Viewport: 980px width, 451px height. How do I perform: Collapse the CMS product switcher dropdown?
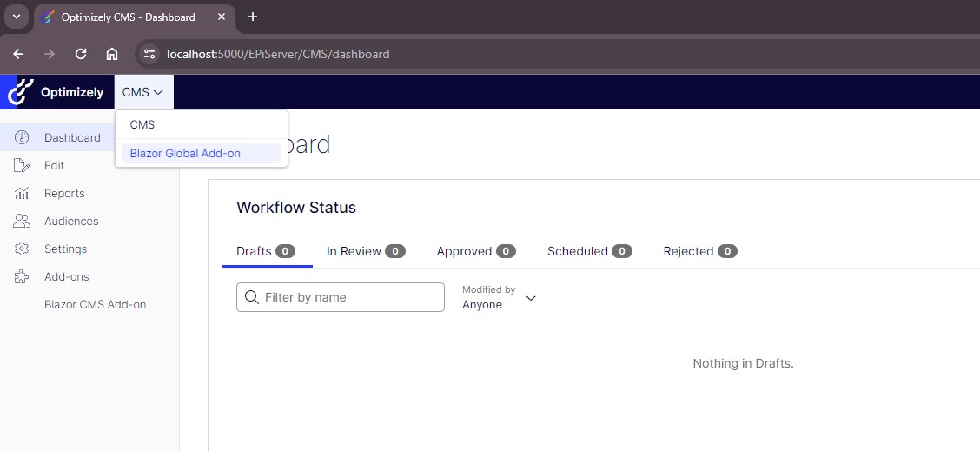tap(143, 92)
